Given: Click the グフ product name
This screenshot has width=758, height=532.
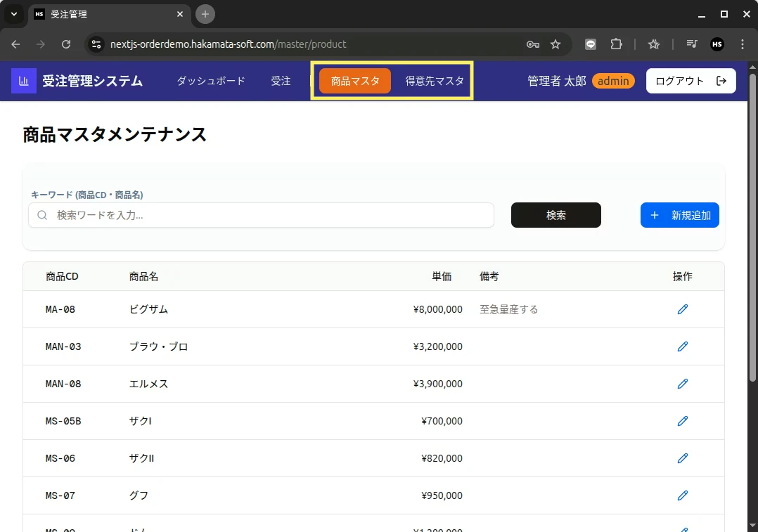Looking at the screenshot, I should [x=139, y=495].
